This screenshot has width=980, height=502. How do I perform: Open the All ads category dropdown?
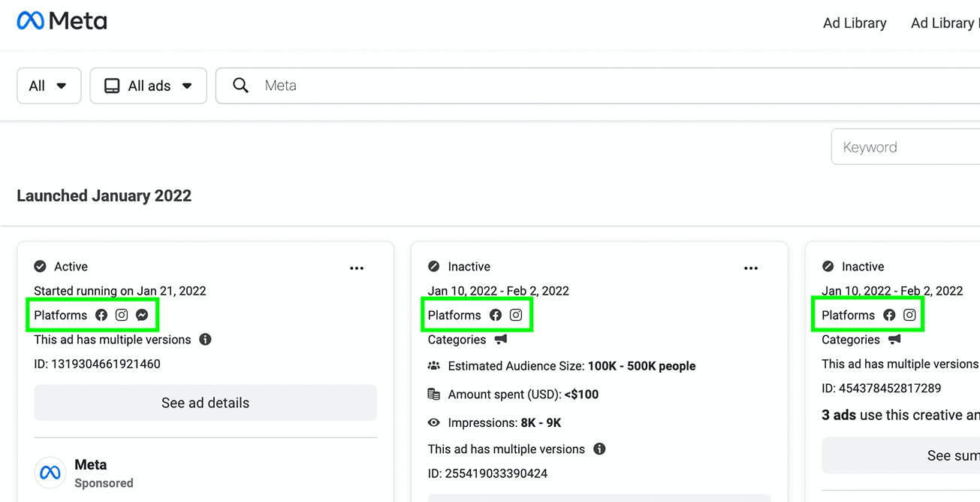pos(149,86)
